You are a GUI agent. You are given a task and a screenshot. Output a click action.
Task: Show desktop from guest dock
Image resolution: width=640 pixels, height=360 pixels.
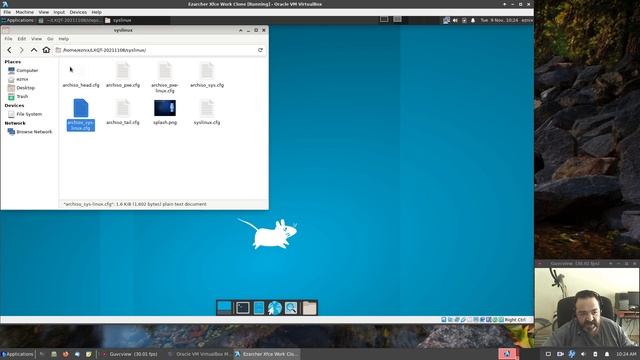click(224, 308)
